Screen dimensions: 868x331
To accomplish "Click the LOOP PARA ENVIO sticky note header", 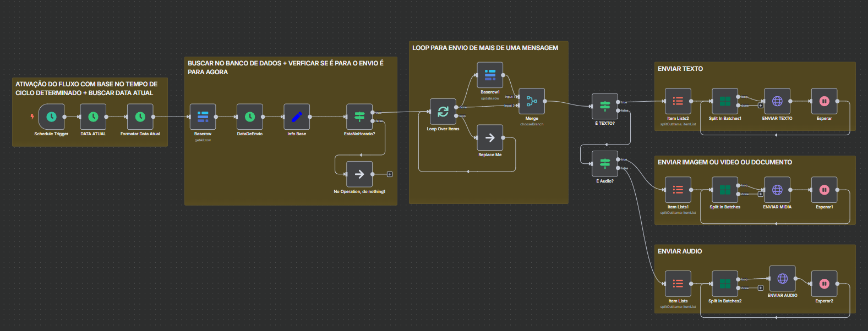I will click(485, 48).
